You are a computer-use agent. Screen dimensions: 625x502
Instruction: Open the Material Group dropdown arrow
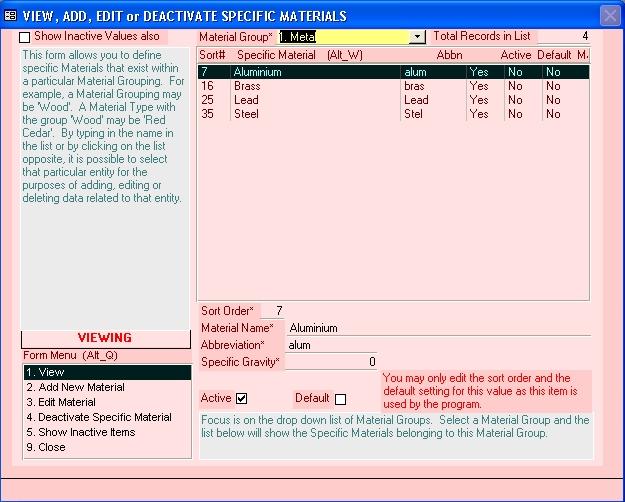point(417,37)
